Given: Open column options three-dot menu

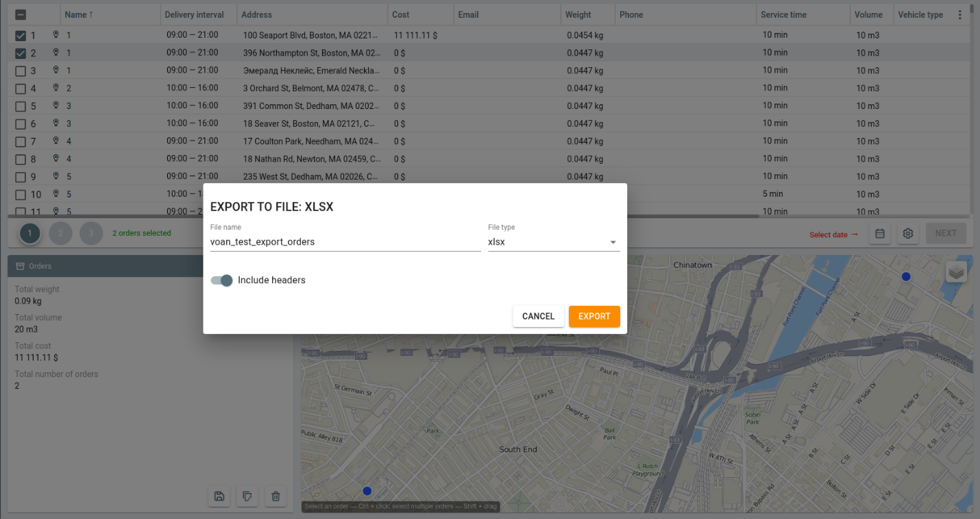Looking at the screenshot, I should (959, 14).
